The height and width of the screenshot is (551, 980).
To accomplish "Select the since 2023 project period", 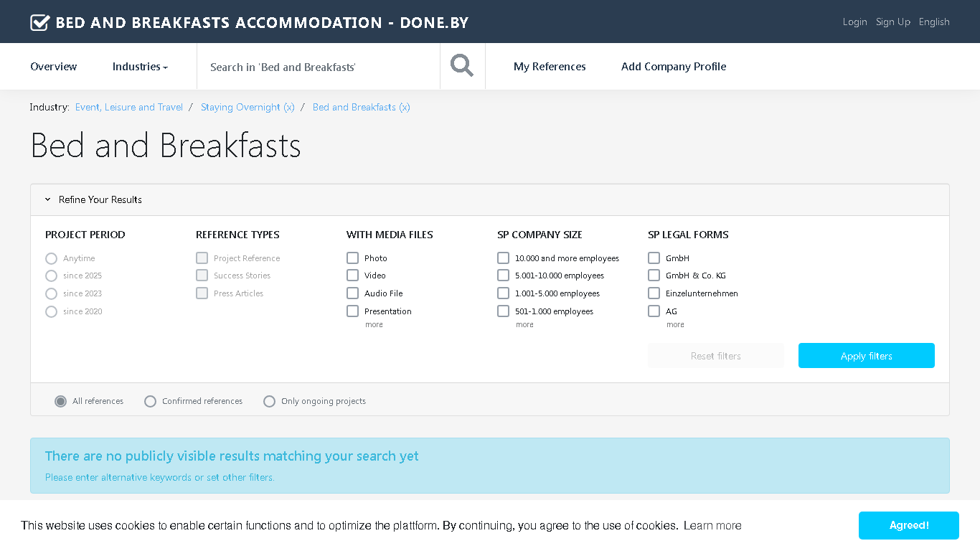I will coord(51,293).
